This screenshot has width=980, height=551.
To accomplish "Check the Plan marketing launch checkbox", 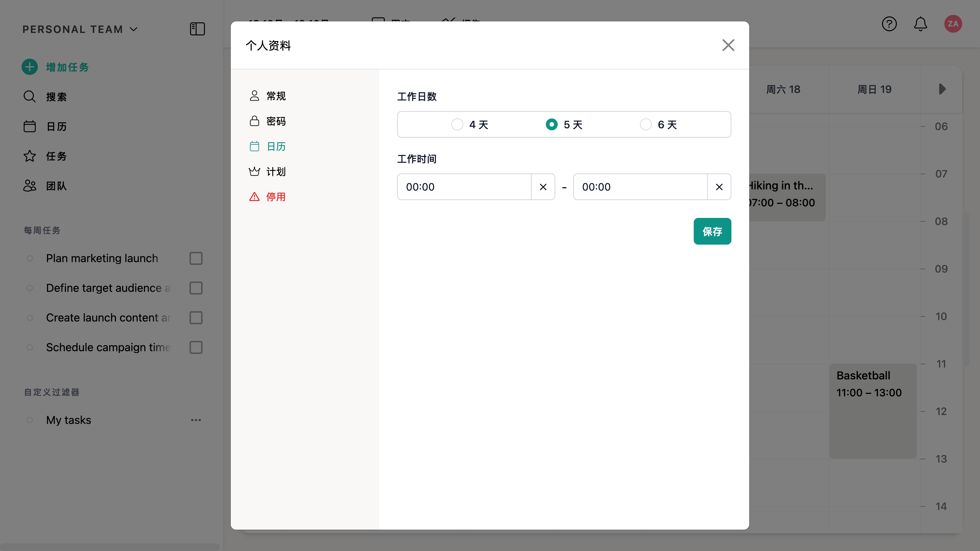I will tap(196, 258).
